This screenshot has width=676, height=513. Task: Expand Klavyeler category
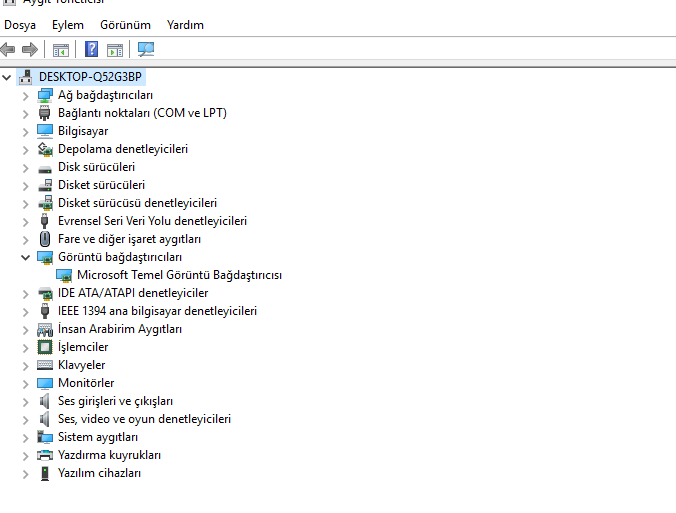(25, 366)
